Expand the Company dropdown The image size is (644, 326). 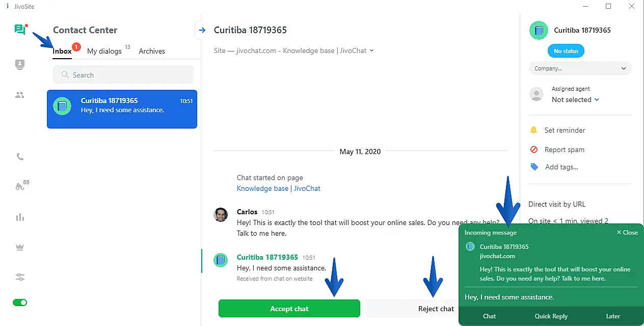click(x=580, y=68)
